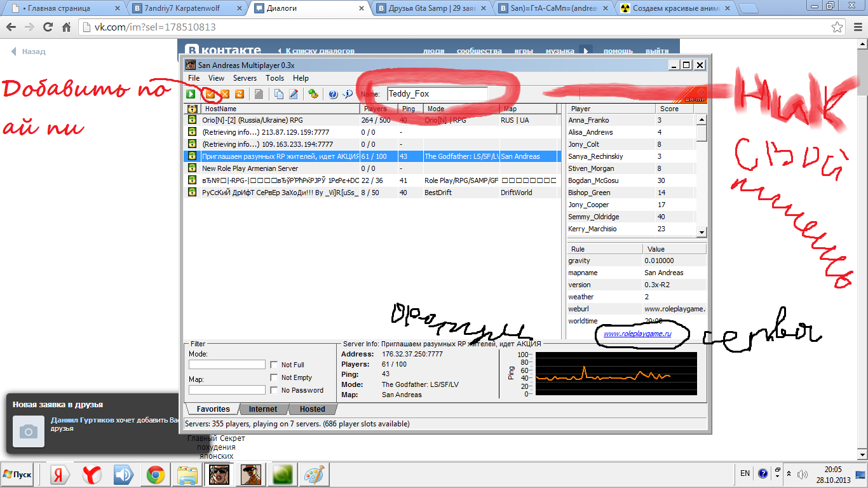Click the volume icon in system tray
The height and width of the screenshot is (488, 868).
(x=802, y=473)
